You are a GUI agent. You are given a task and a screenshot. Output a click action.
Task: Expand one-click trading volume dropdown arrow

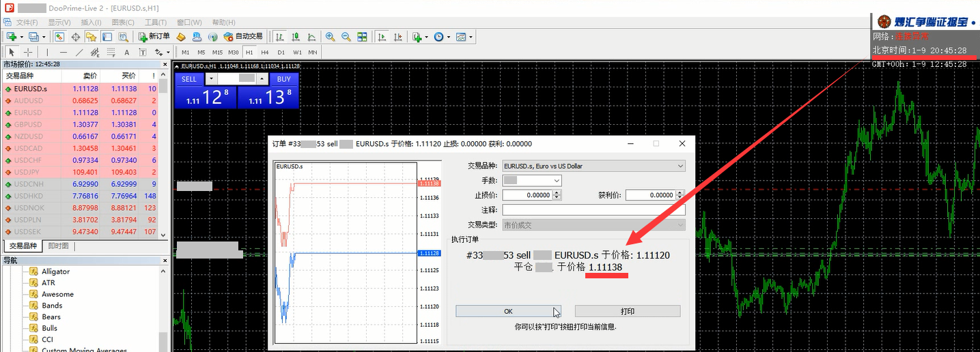[x=210, y=79]
